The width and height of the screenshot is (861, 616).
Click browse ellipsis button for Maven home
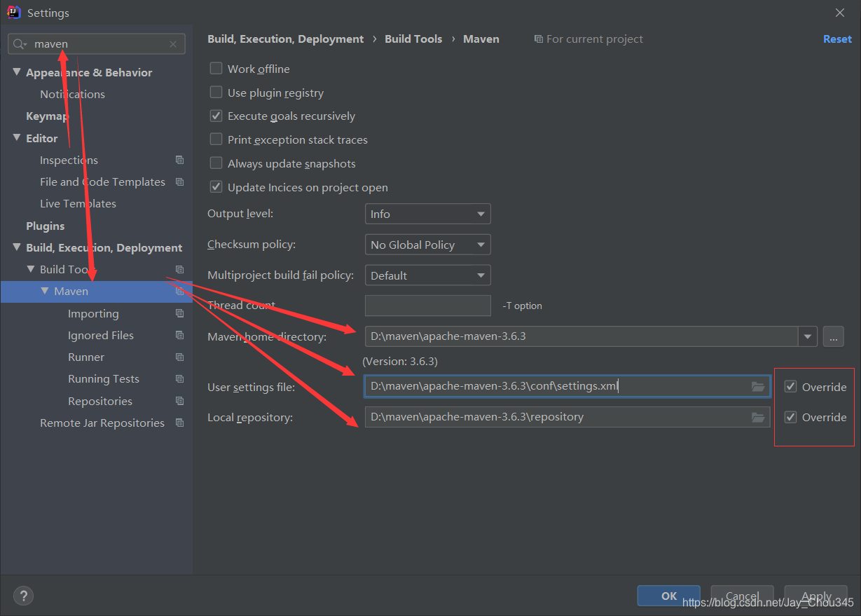point(833,336)
